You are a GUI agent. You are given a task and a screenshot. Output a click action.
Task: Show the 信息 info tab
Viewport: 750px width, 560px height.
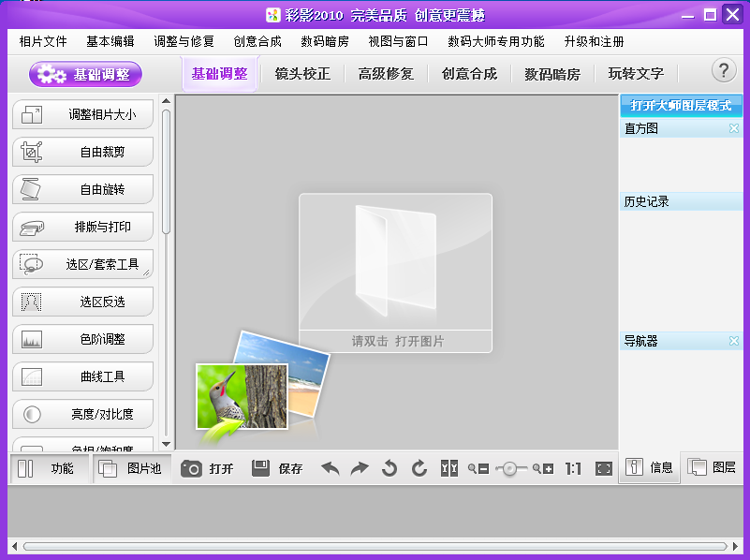pyautogui.click(x=650, y=467)
